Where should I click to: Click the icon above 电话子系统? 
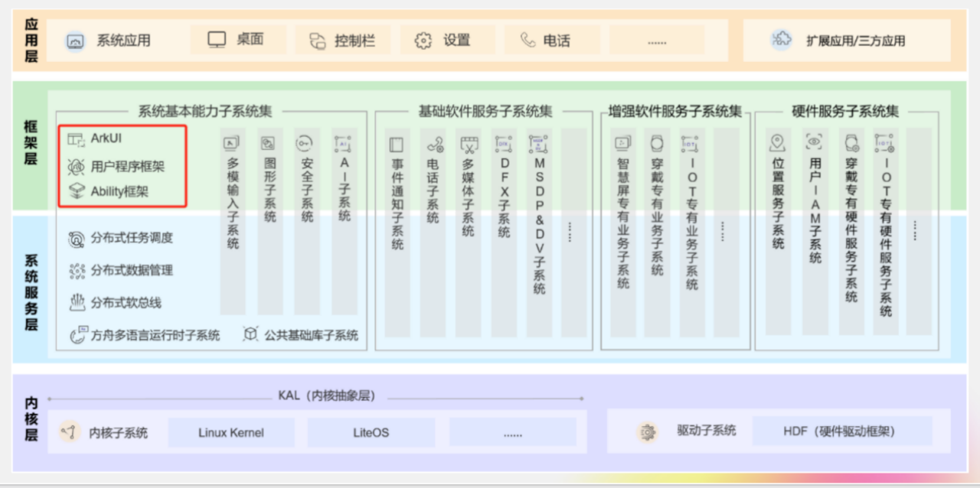[x=434, y=144]
